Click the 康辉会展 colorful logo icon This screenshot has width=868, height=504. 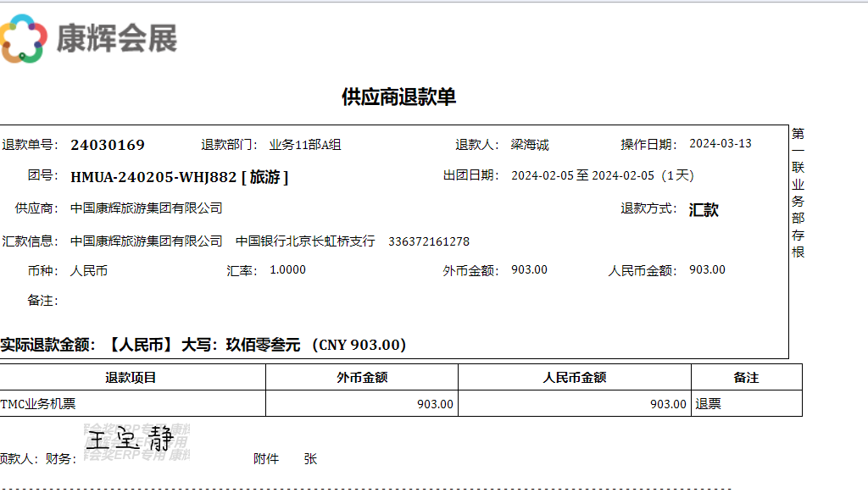(x=23, y=38)
